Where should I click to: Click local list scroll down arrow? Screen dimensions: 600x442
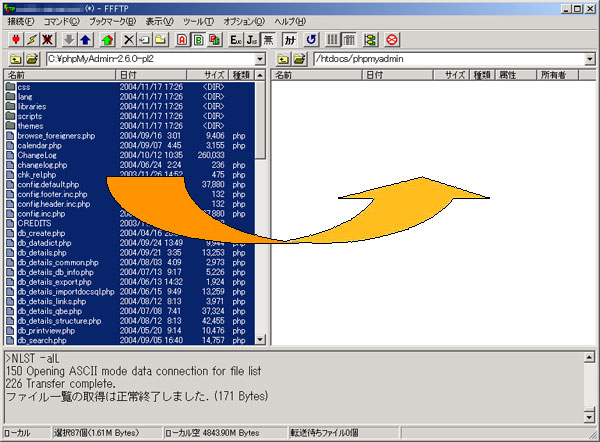tap(260, 340)
